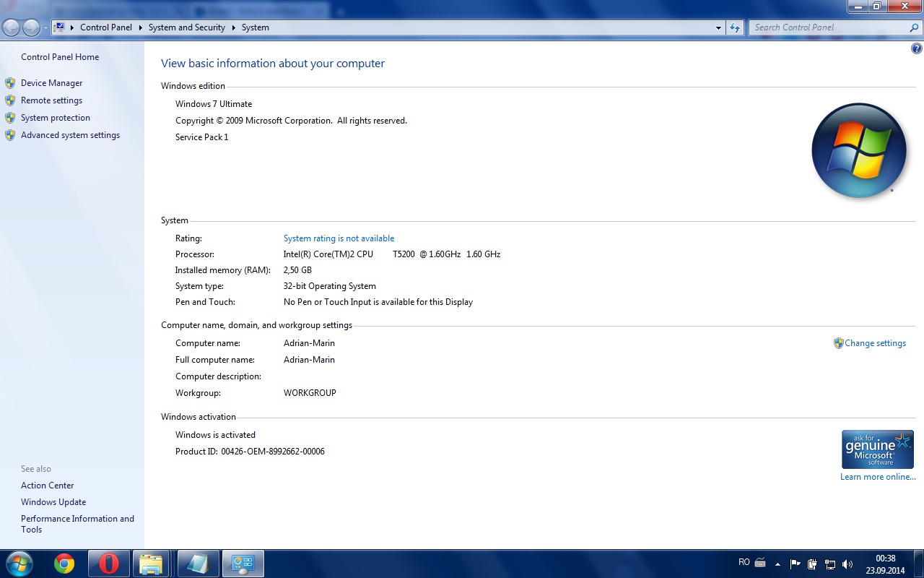Open "System rating is not available" link
924x578 pixels.
339,238
